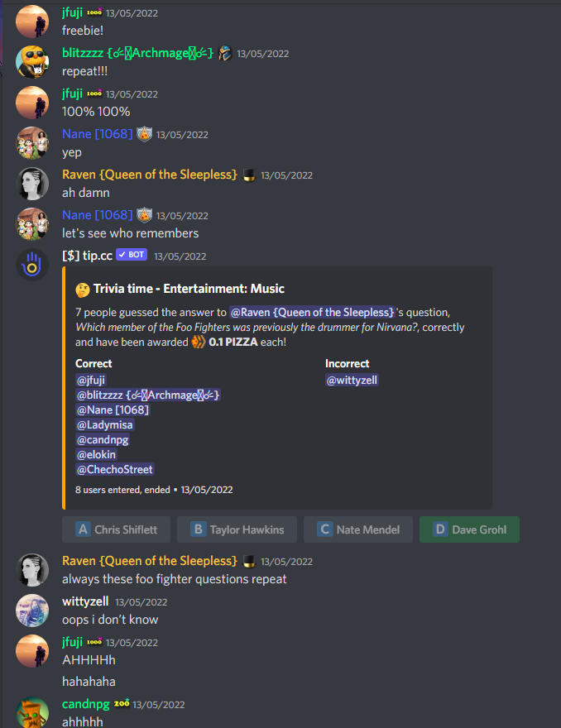Viewport: 561px width, 728px height.
Task: Select answer A Chris Shiflett
Action: tap(116, 529)
